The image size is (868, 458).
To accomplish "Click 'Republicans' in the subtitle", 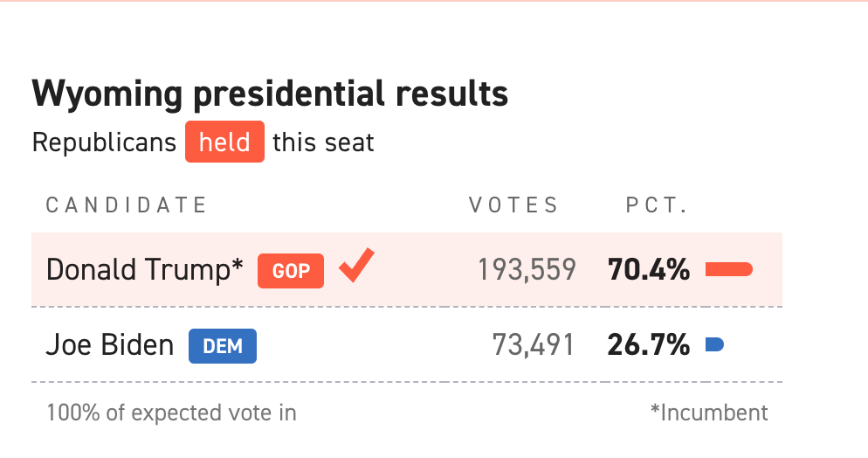I will pyautogui.click(x=104, y=142).
